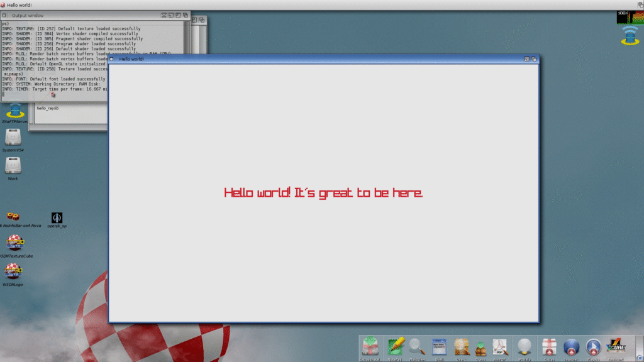Launch the UAE emulator dock icon

click(x=616, y=347)
